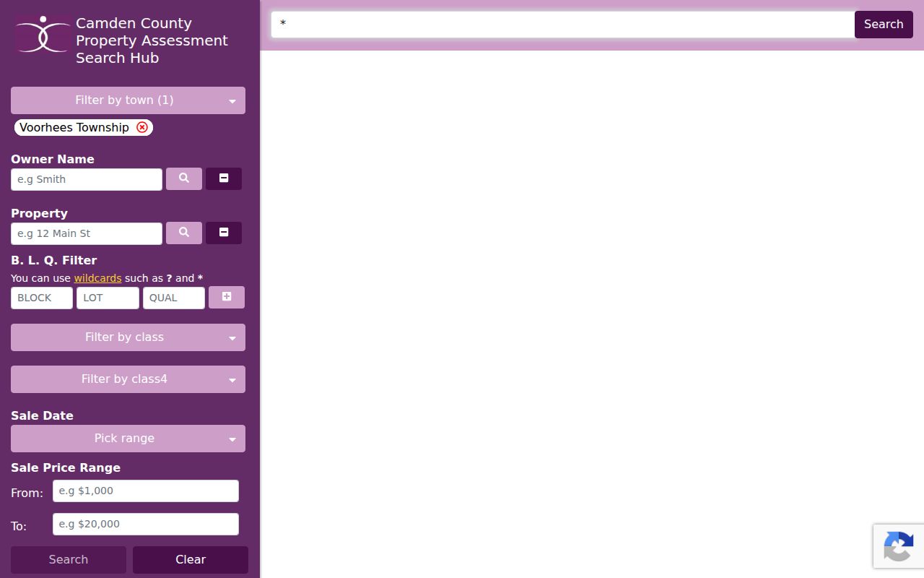Click the B.L.Q. filter plus icon

[x=227, y=297]
